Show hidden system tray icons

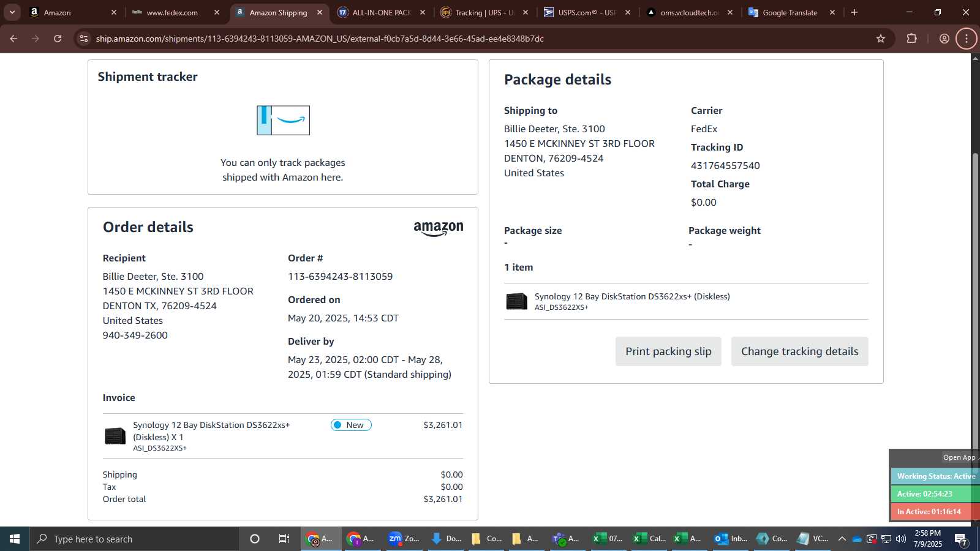[842, 539]
